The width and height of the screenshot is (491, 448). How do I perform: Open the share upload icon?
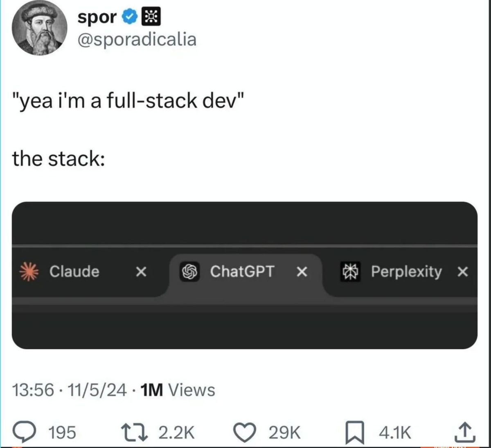464,431
